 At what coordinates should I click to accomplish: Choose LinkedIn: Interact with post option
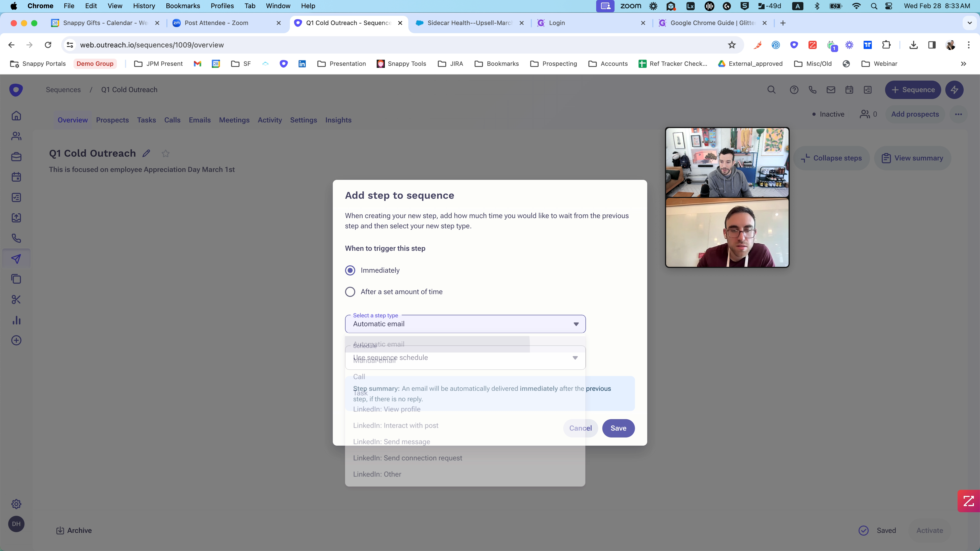point(465,425)
